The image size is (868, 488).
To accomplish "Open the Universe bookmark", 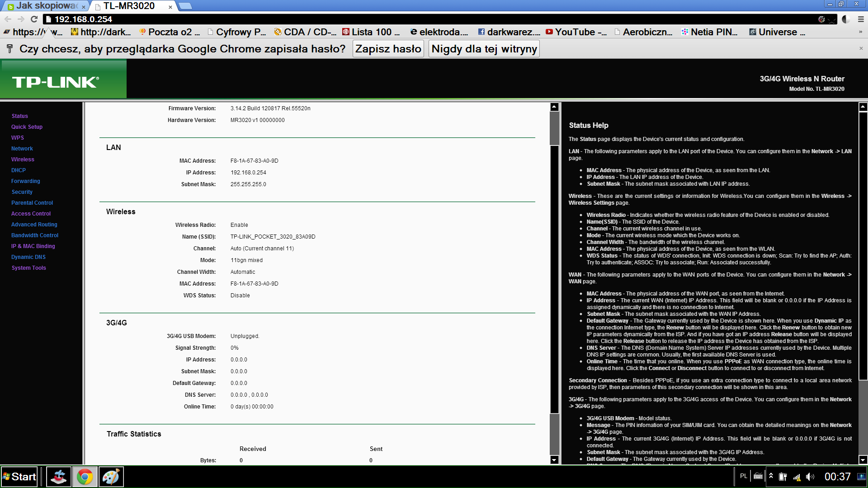I will [x=777, y=32].
